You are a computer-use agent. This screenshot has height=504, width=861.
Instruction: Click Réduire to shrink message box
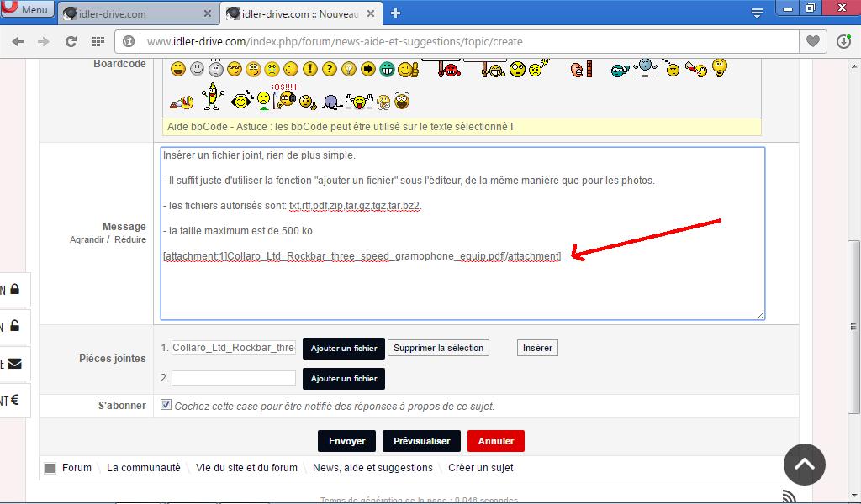click(x=129, y=239)
